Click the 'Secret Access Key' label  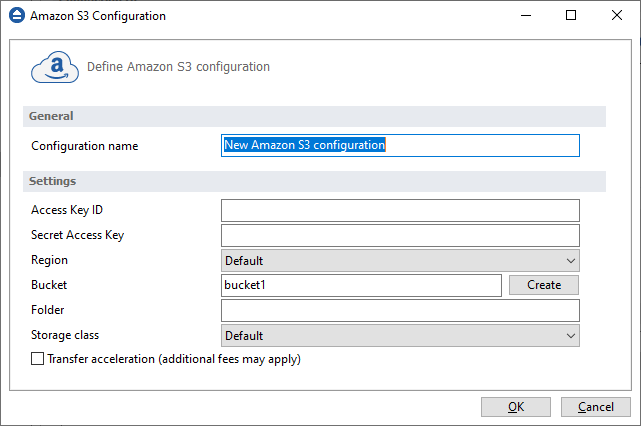point(78,235)
